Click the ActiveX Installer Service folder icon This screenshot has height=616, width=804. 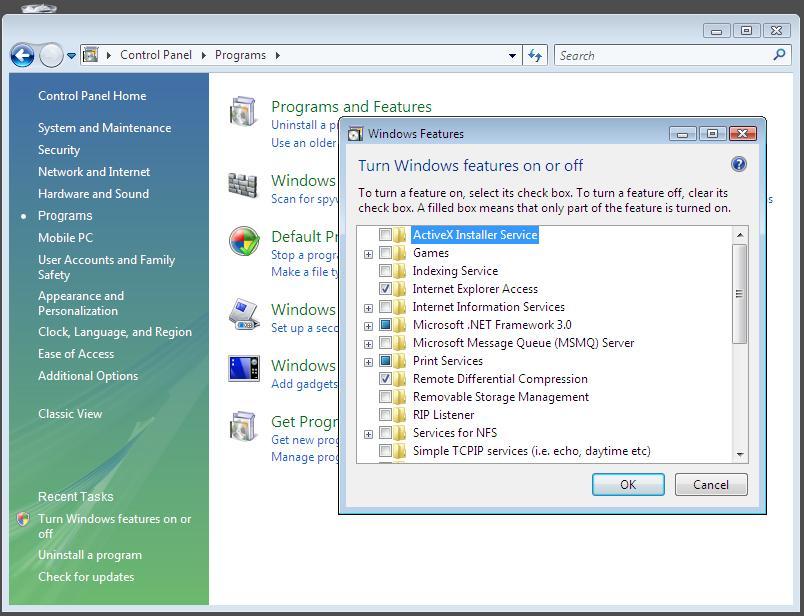[400, 235]
